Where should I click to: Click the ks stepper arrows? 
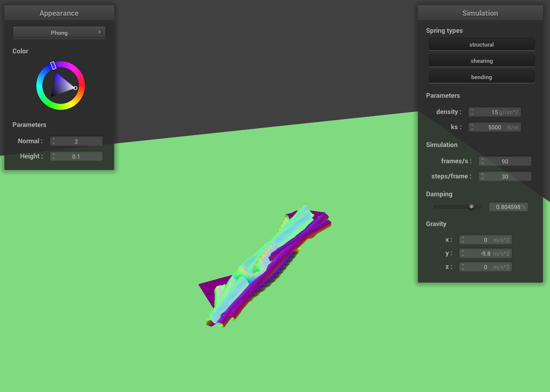(472, 127)
